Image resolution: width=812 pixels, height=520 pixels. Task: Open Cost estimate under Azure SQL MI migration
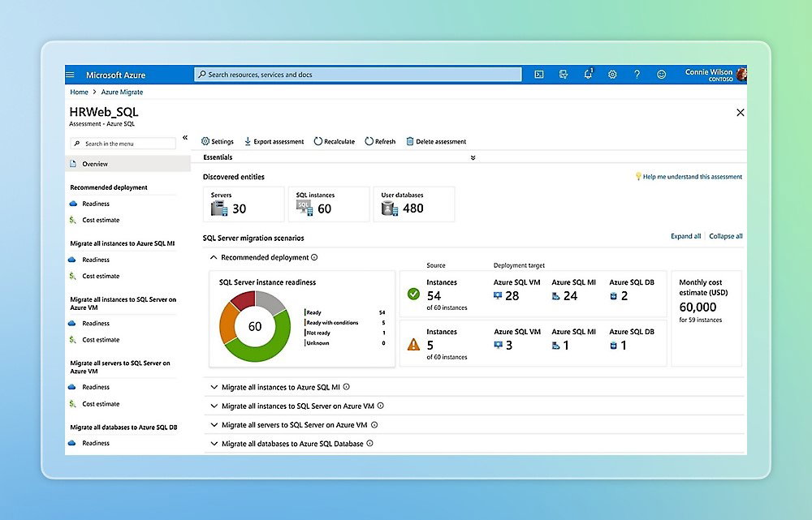tap(101, 277)
